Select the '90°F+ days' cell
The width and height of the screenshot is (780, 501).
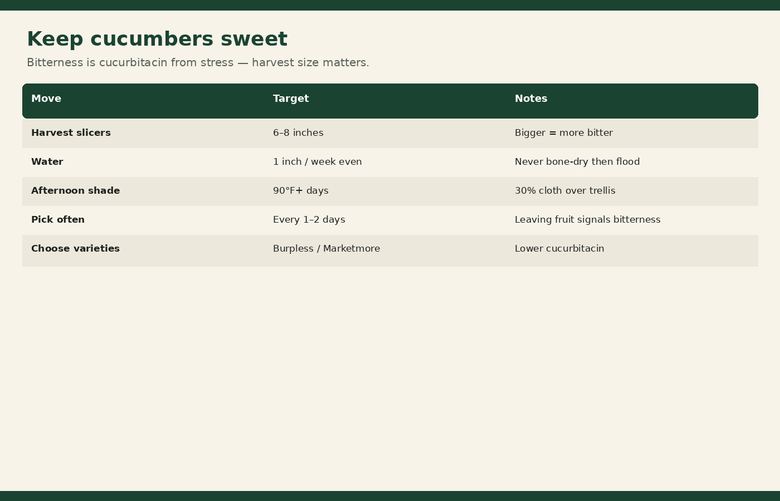(x=300, y=191)
